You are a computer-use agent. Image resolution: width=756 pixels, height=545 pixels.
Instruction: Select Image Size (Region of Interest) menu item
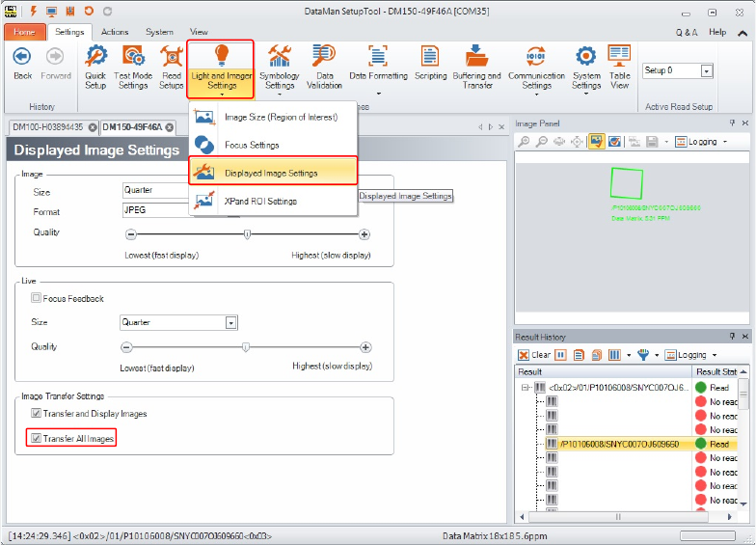tap(273, 117)
